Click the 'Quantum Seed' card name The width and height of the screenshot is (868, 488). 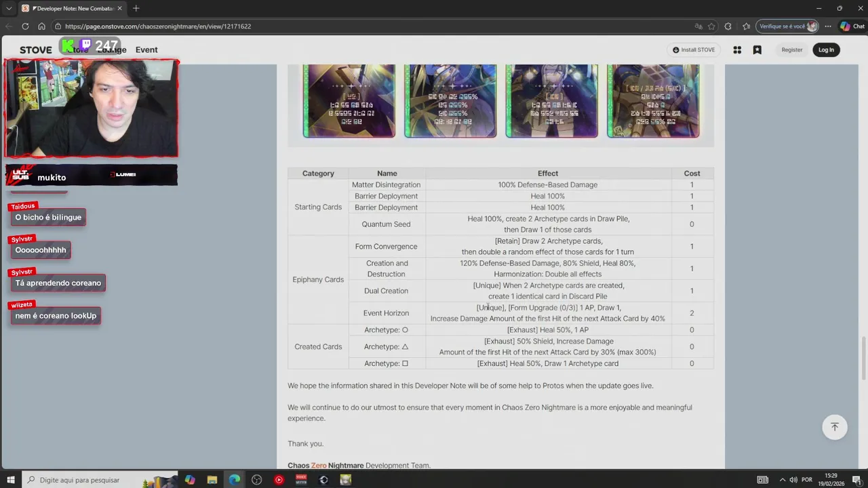pos(386,224)
